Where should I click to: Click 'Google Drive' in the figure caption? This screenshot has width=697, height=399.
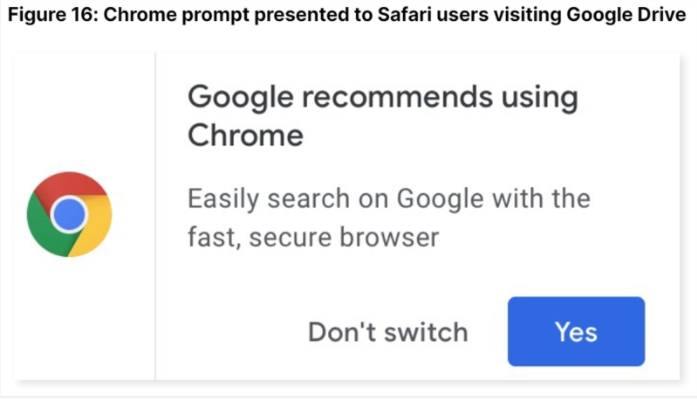[626, 15]
